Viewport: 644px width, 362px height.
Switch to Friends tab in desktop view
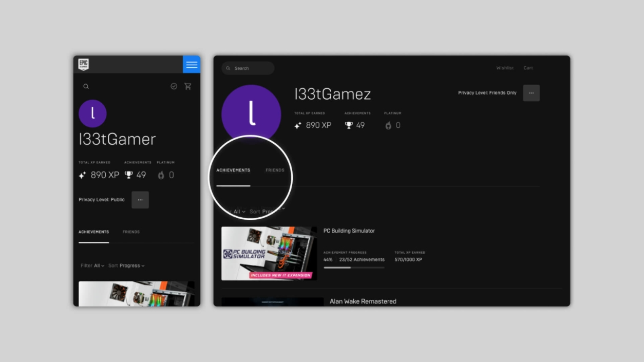point(275,170)
